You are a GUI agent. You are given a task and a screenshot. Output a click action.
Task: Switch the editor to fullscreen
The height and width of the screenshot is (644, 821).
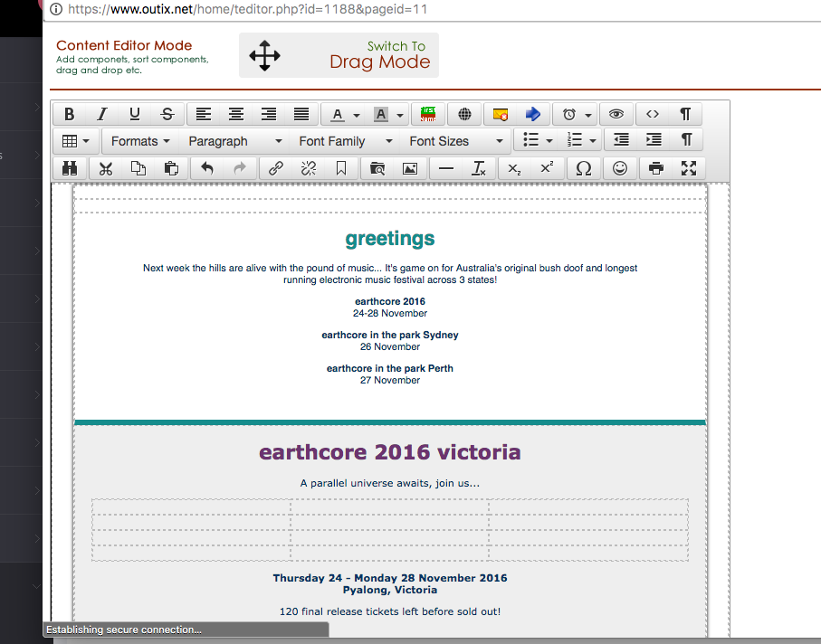click(689, 168)
